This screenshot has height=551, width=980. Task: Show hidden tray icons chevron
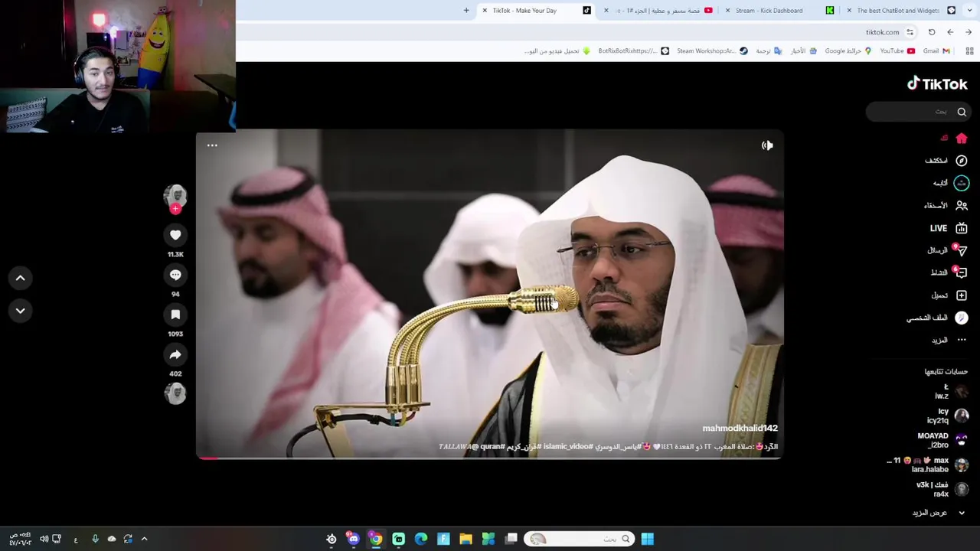[x=144, y=539]
